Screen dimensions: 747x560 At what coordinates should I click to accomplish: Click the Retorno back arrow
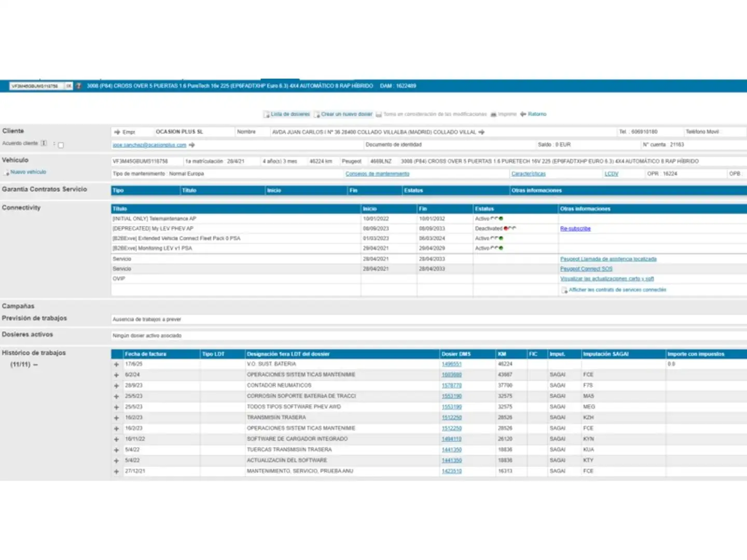523,114
